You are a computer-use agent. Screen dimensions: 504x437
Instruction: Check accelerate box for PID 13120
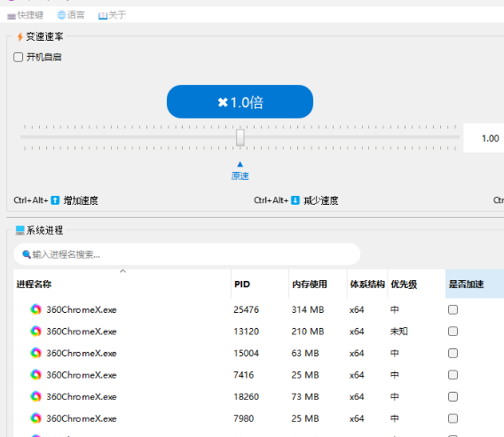click(x=453, y=331)
